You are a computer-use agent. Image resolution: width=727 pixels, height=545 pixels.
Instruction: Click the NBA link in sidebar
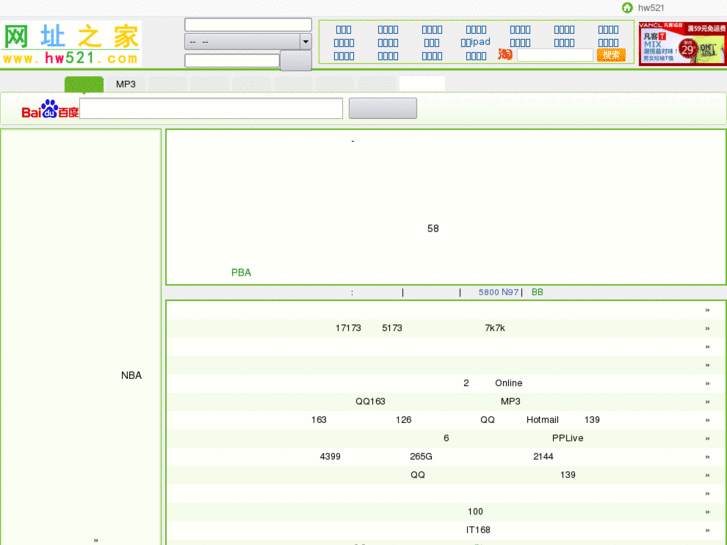[131, 375]
